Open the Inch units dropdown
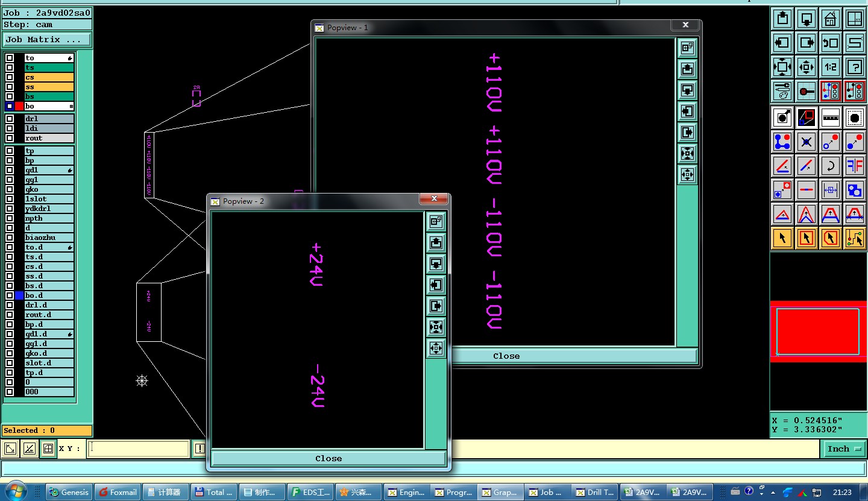This screenshot has width=868, height=501. [x=843, y=449]
